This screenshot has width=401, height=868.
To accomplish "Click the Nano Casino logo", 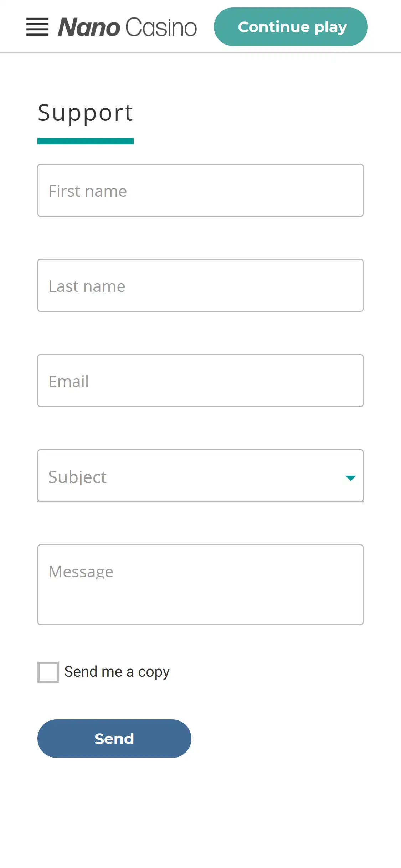I will click(x=127, y=27).
